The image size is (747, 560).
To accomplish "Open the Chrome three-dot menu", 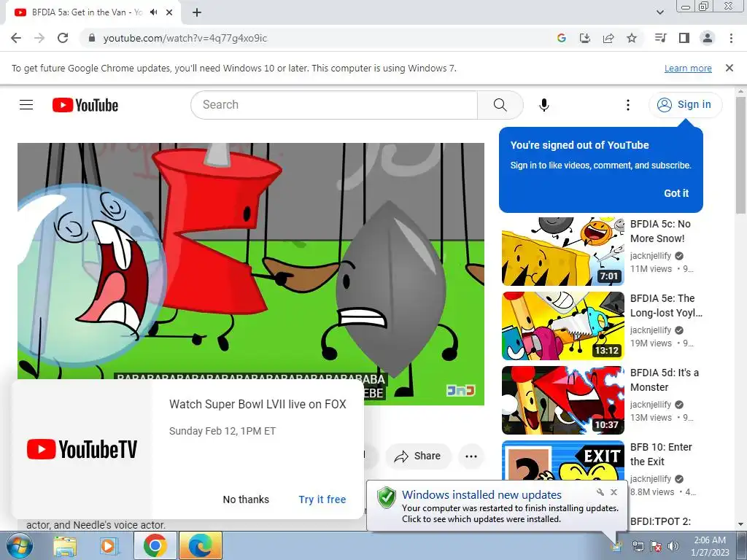I will tap(731, 38).
